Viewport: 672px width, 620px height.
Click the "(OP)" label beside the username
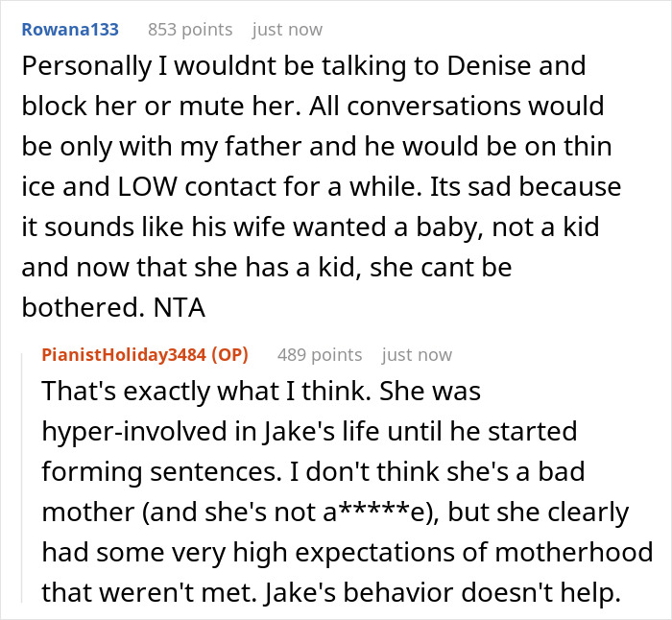pos(229,355)
